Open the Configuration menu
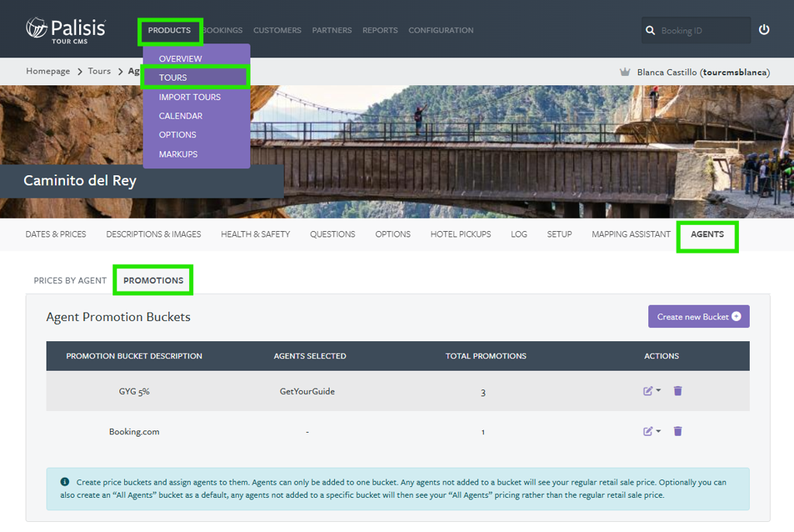This screenshot has width=794, height=532. (x=441, y=30)
